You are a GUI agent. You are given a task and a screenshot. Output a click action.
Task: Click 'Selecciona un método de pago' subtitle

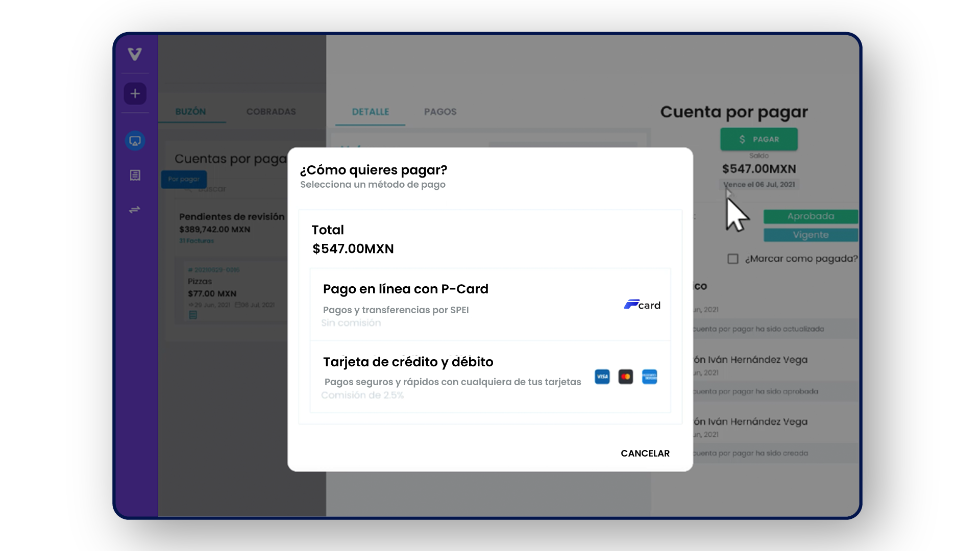click(373, 185)
